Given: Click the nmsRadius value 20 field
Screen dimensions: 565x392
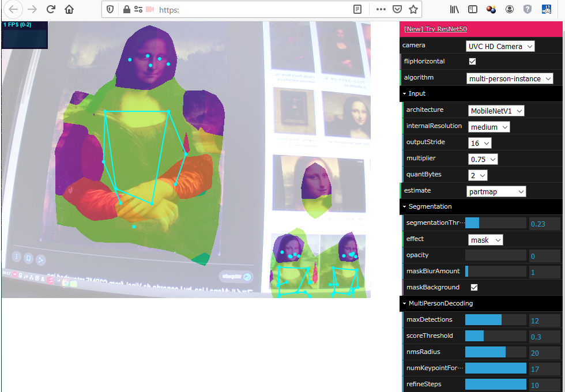Looking at the screenshot, I should tap(544, 353).
